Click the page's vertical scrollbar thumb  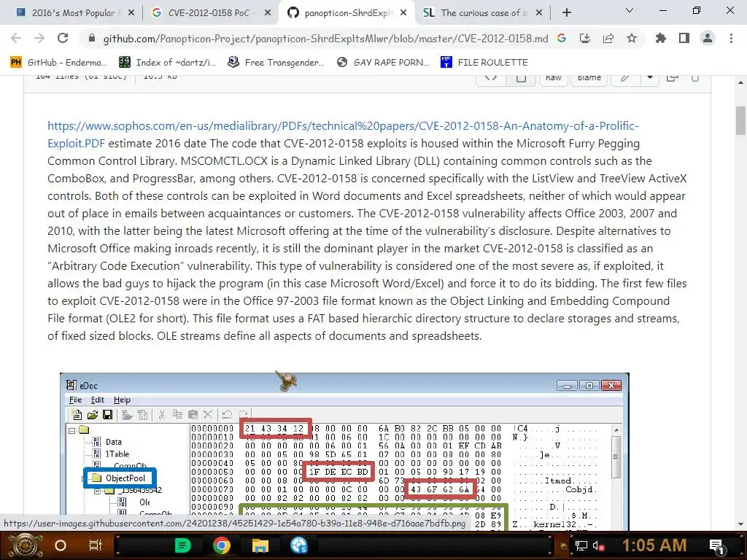pos(740,120)
